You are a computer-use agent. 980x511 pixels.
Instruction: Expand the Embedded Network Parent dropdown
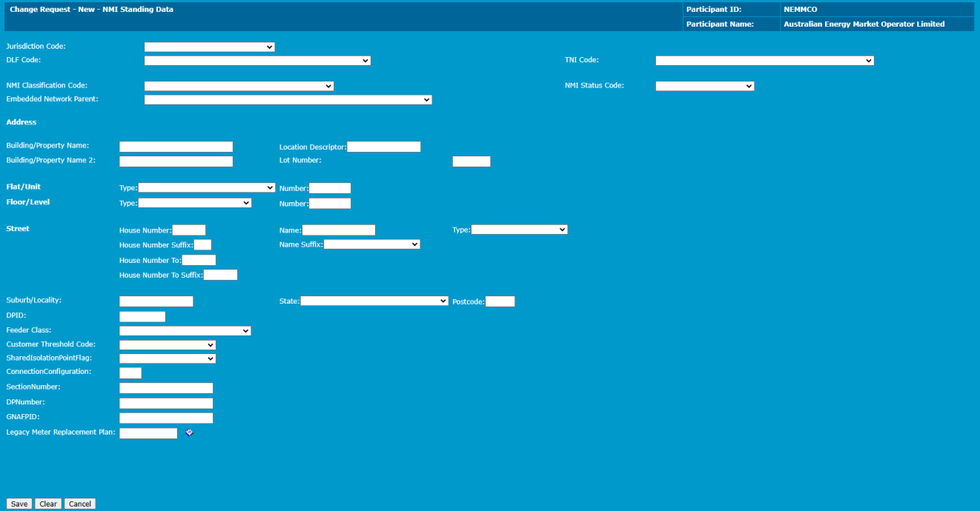pos(288,99)
